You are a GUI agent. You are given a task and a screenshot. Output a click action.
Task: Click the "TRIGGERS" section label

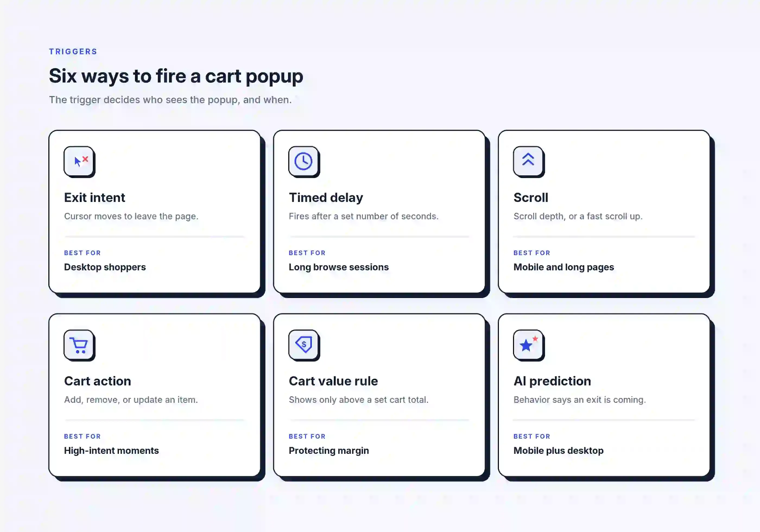73,52
